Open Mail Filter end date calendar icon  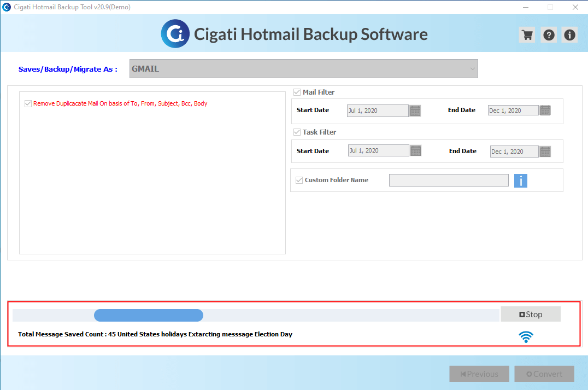pos(545,110)
